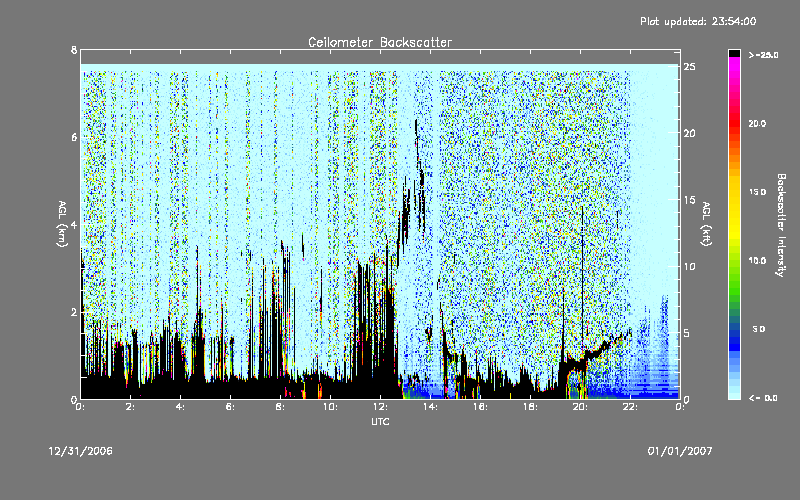
Task: Select the '18:' hour tick on time axis
Action: click(531, 407)
